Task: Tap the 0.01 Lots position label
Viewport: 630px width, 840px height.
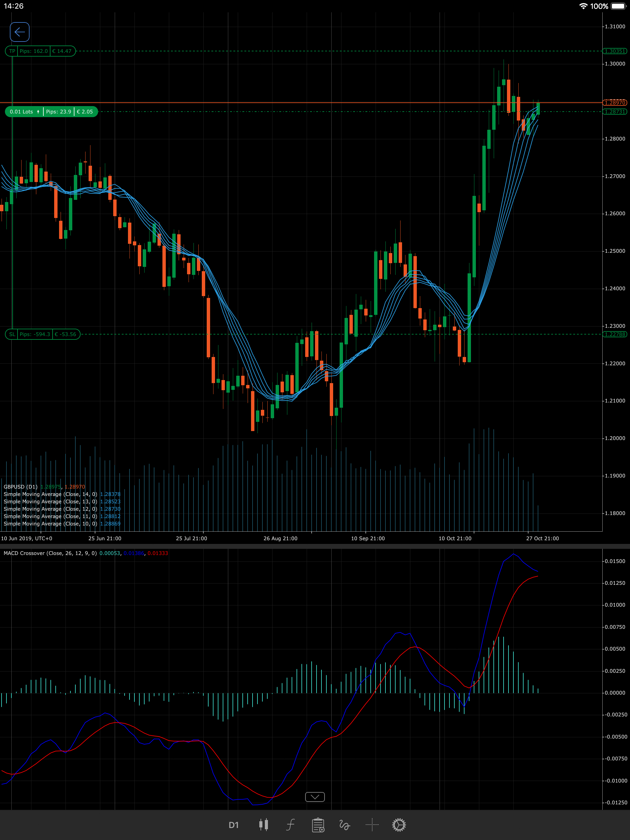Action: point(21,112)
